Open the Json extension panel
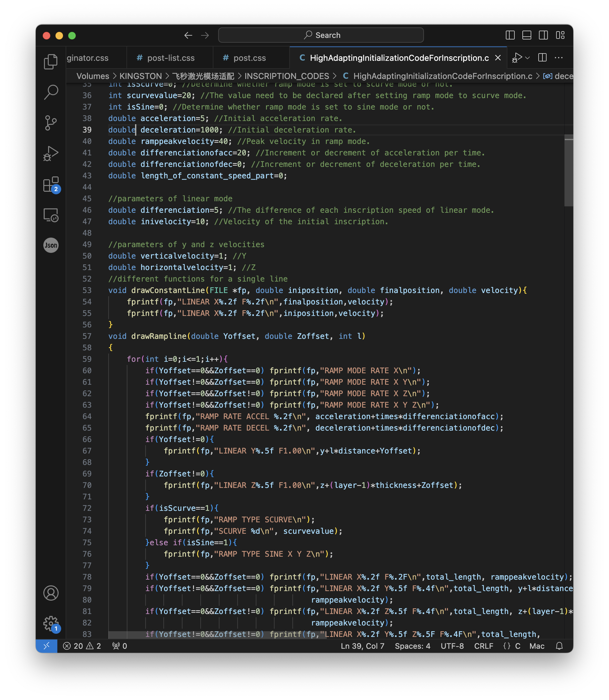Image resolution: width=609 pixels, height=700 pixels. point(51,245)
